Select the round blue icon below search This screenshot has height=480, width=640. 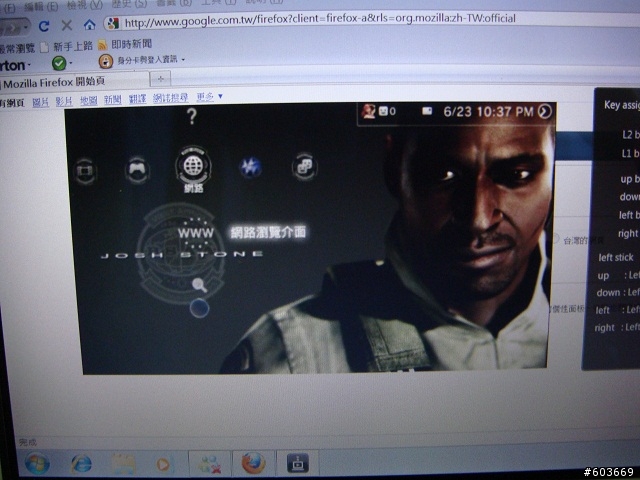(x=200, y=308)
